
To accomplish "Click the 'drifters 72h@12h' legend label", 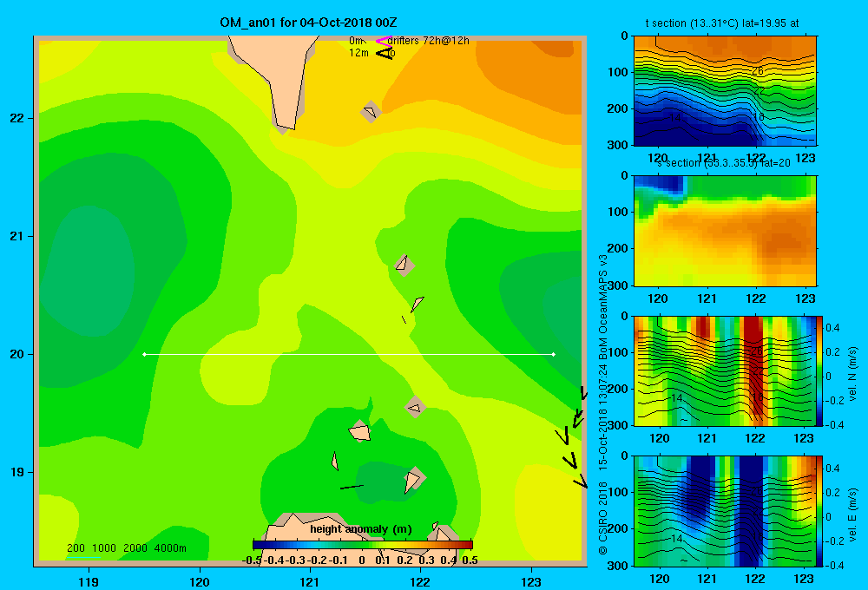I will coord(429,41).
